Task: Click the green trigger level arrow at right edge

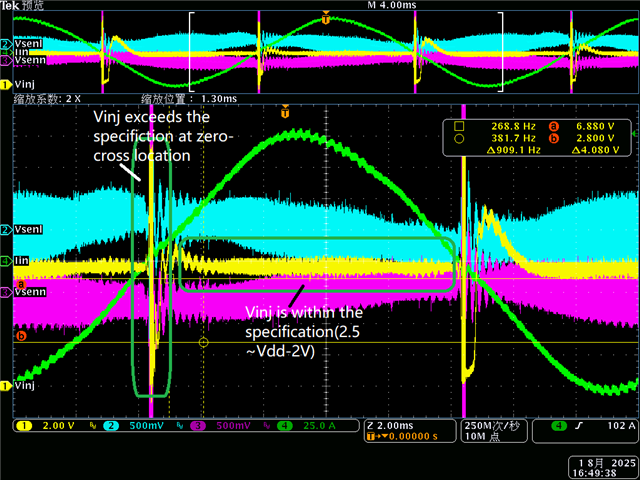Action: 635,133
